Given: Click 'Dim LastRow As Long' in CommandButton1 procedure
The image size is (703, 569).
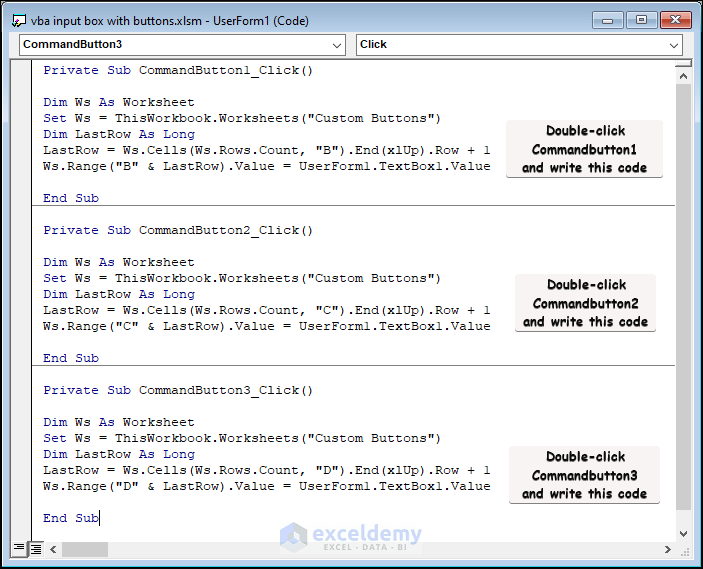Looking at the screenshot, I should [x=119, y=134].
